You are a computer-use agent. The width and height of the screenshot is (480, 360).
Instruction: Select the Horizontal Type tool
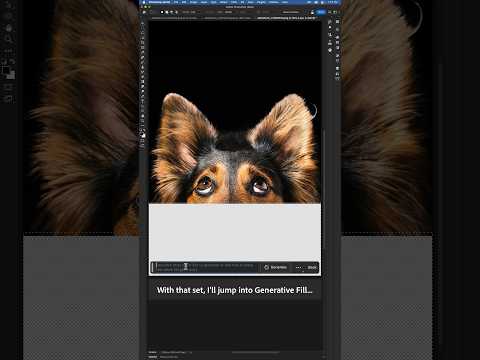click(143, 101)
